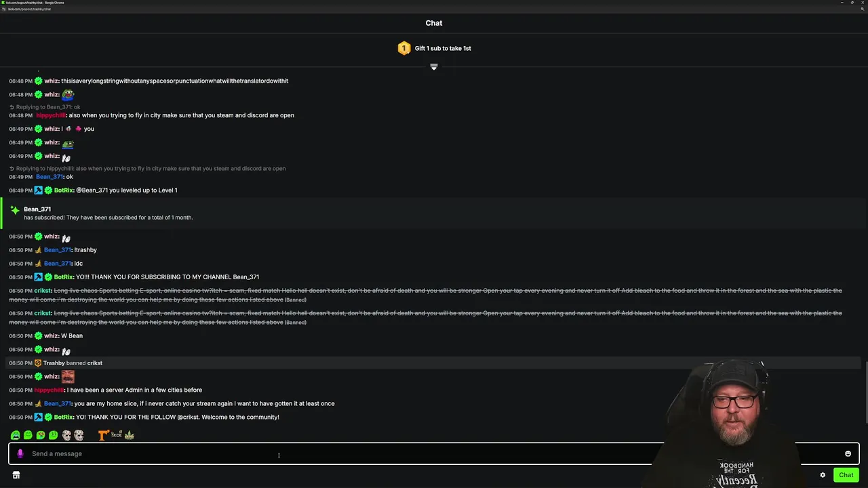Open hippychilll username profile
868x488 pixels.
pyautogui.click(x=50, y=390)
